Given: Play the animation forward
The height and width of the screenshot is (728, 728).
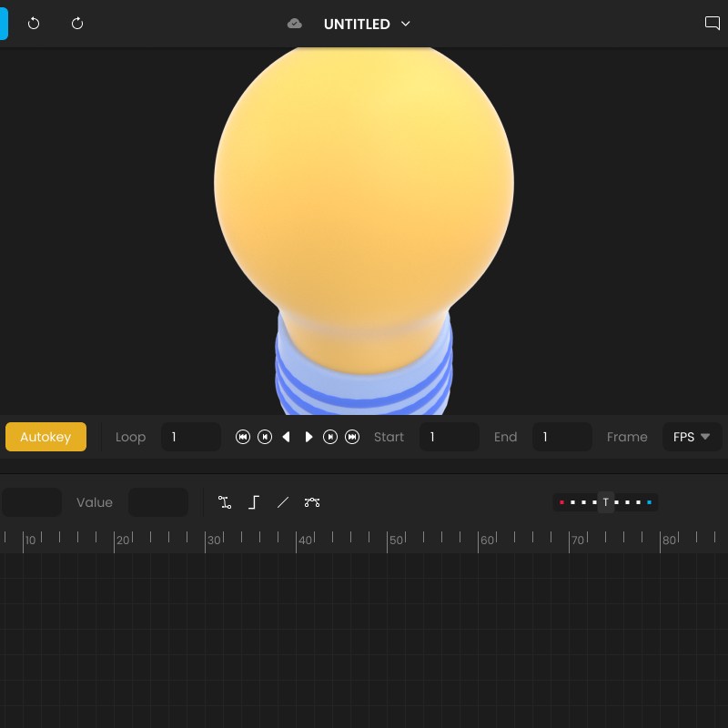Looking at the screenshot, I should 308,437.
